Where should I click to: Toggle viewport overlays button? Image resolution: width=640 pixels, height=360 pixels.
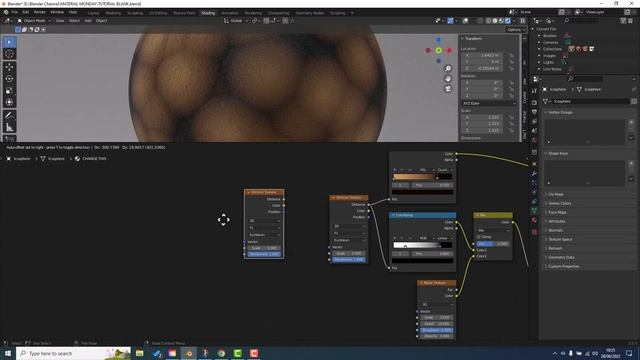465,20
